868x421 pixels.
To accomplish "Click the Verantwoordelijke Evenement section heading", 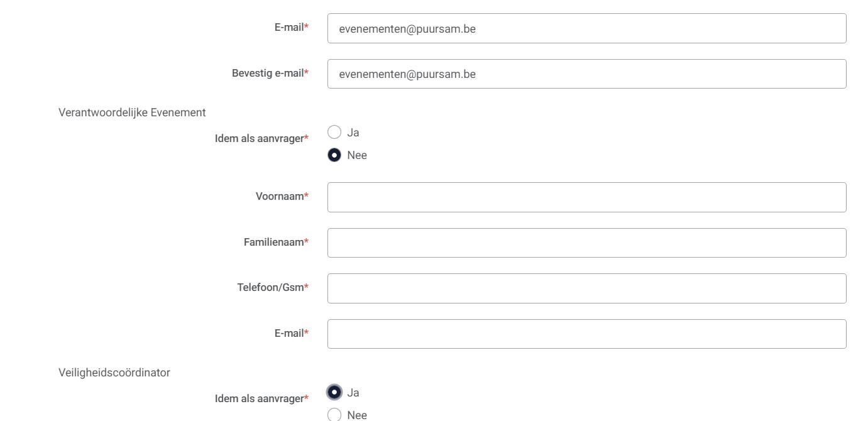I will click(x=132, y=112).
